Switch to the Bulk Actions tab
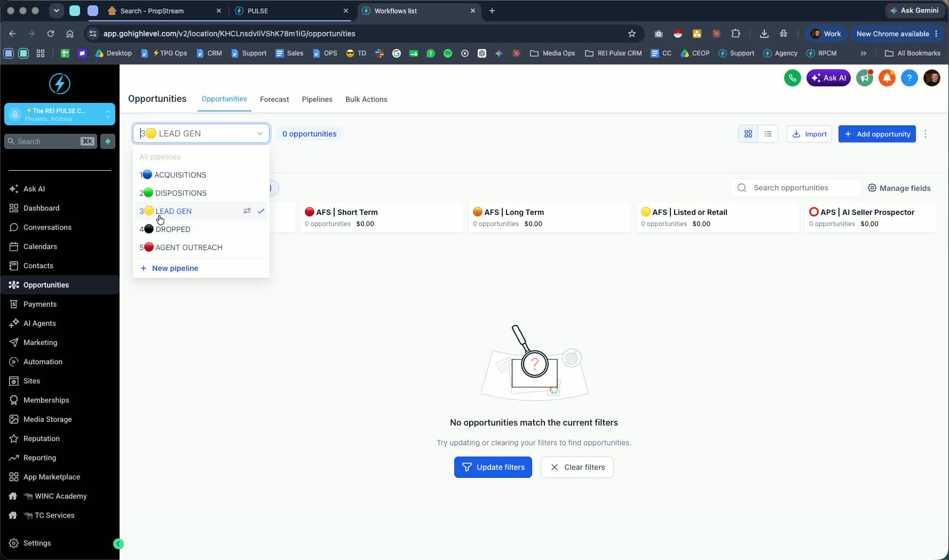This screenshot has width=949, height=560. [366, 99]
